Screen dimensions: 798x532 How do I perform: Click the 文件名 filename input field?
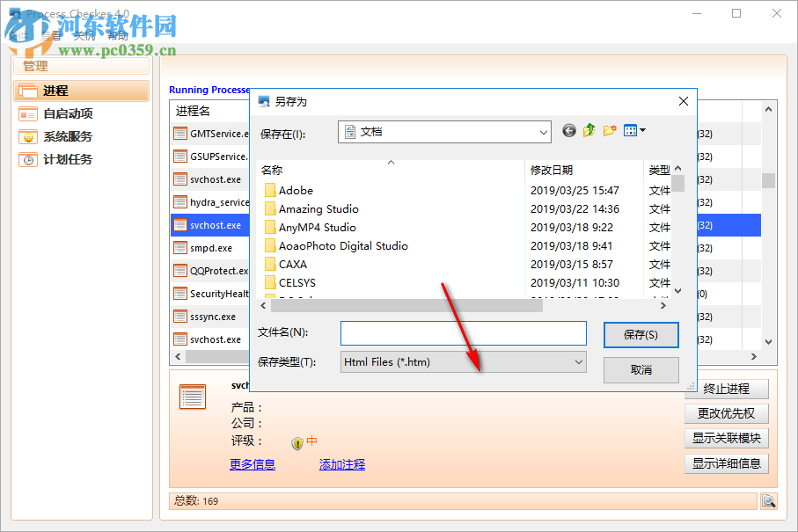(x=462, y=333)
